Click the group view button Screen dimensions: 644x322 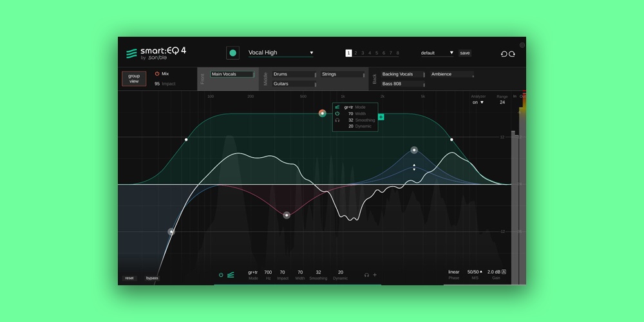pyautogui.click(x=134, y=79)
